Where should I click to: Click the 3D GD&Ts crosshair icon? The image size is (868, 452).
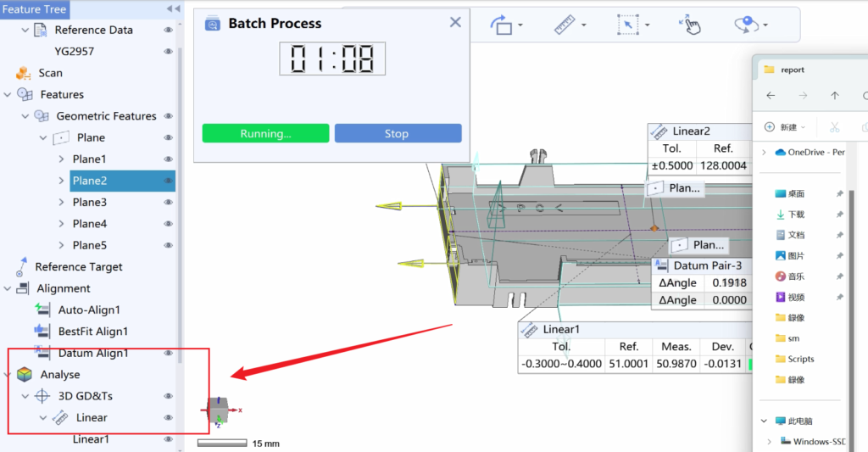coord(42,396)
